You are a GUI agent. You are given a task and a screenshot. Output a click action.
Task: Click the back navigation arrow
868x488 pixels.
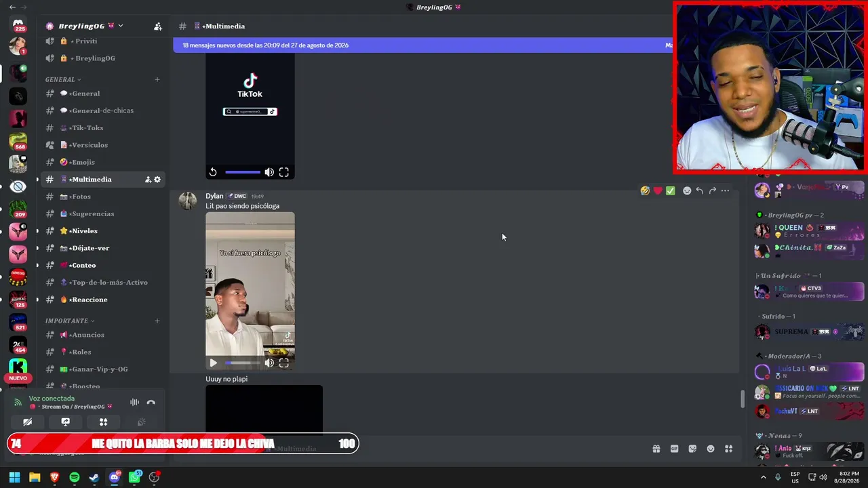[12, 7]
